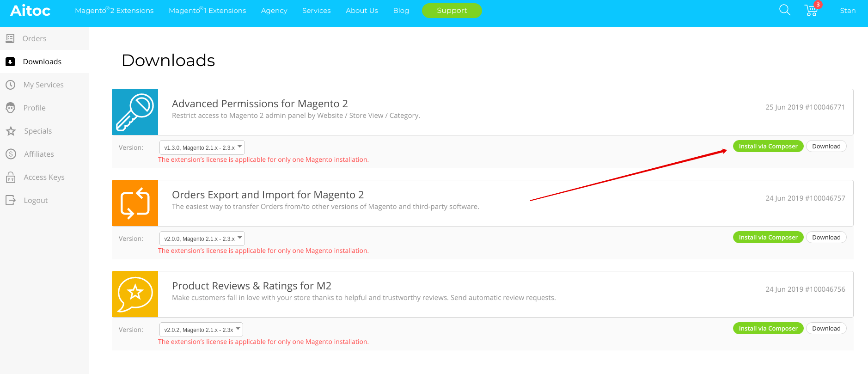Select Logout in sidebar

44,200
